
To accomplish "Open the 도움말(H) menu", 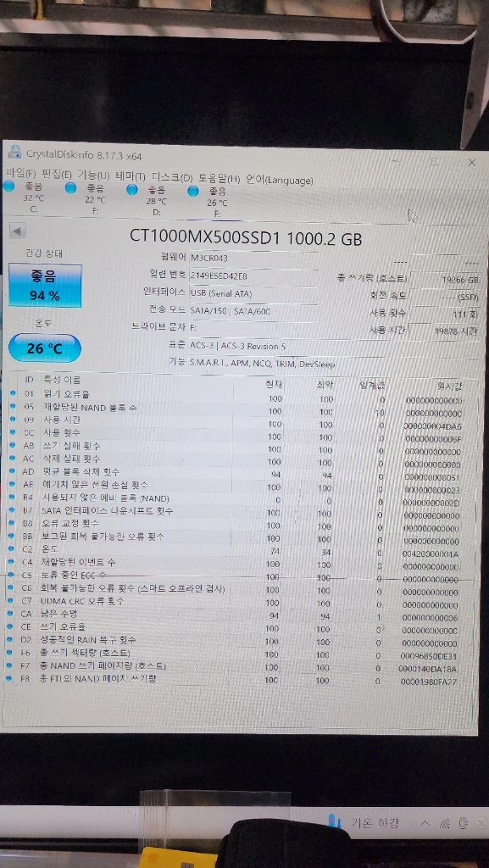I will (x=219, y=179).
